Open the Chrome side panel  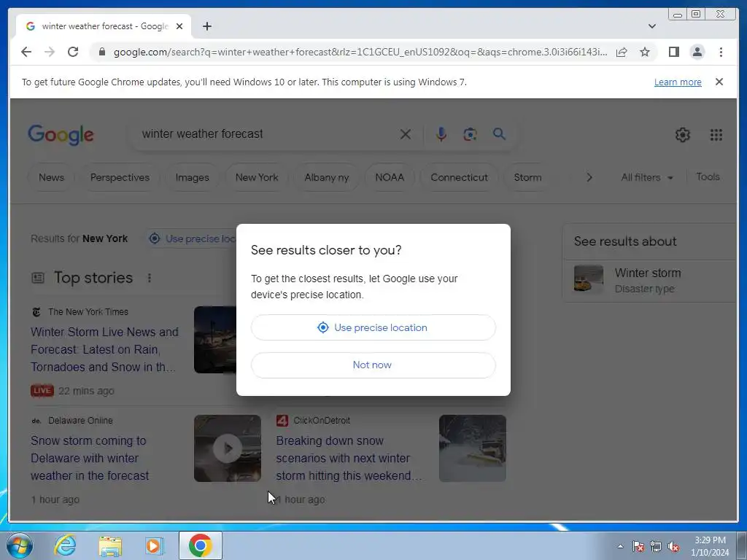(673, 52)
